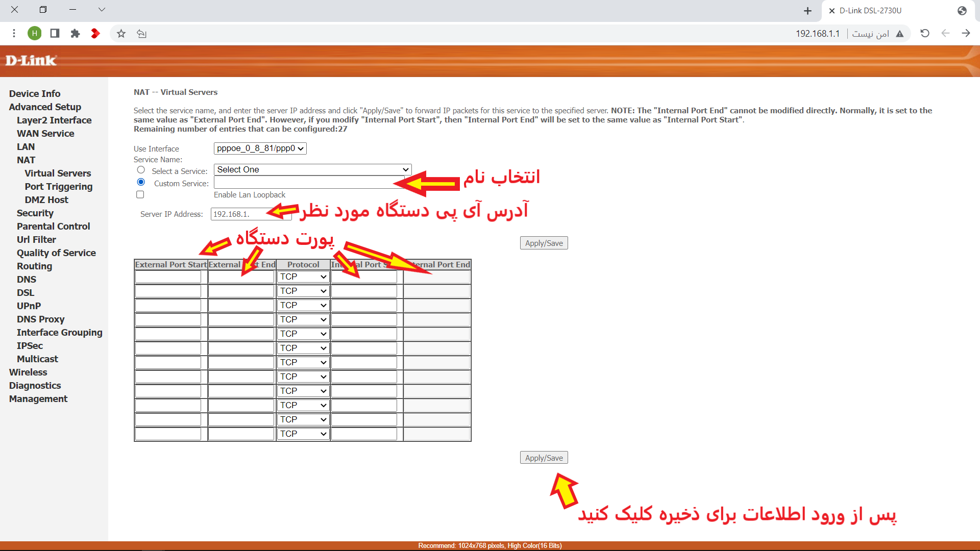Enable the 'Enable Lan Loopback' checkbox

coord(140,194)
